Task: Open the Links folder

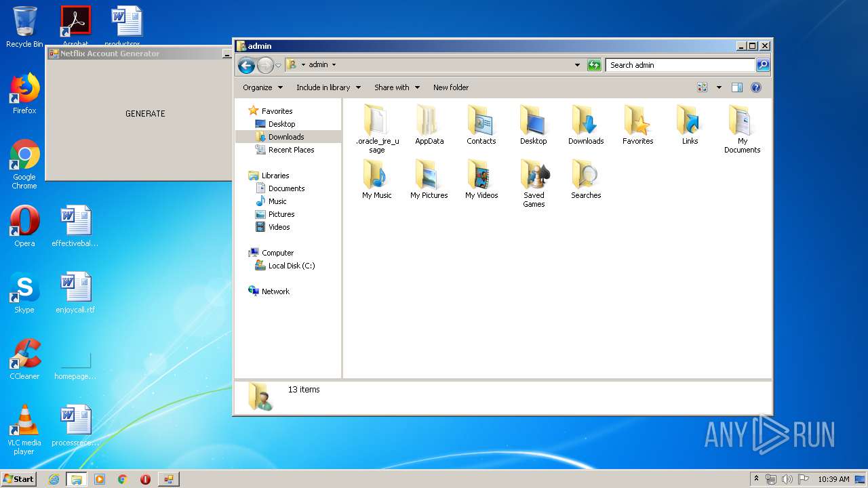Action: (x=690, y=125)
